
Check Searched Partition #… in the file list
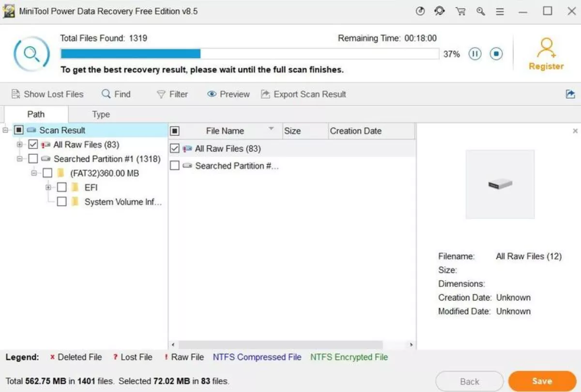click(x=175, y=166)
